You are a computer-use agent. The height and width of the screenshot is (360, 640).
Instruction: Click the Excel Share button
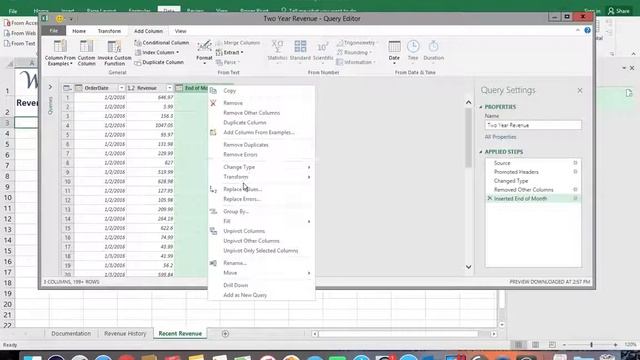pyautogui.click(x=619, y=11)
